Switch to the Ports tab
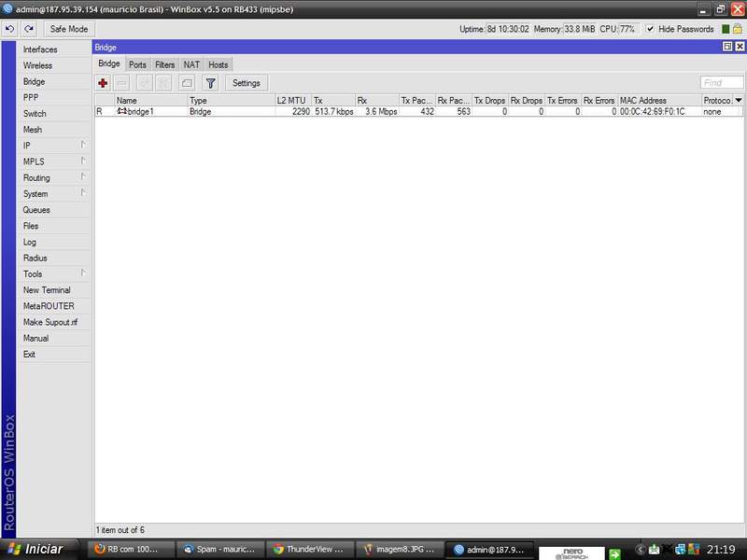This screenshot has width=747, height=560. pos(137,64)
